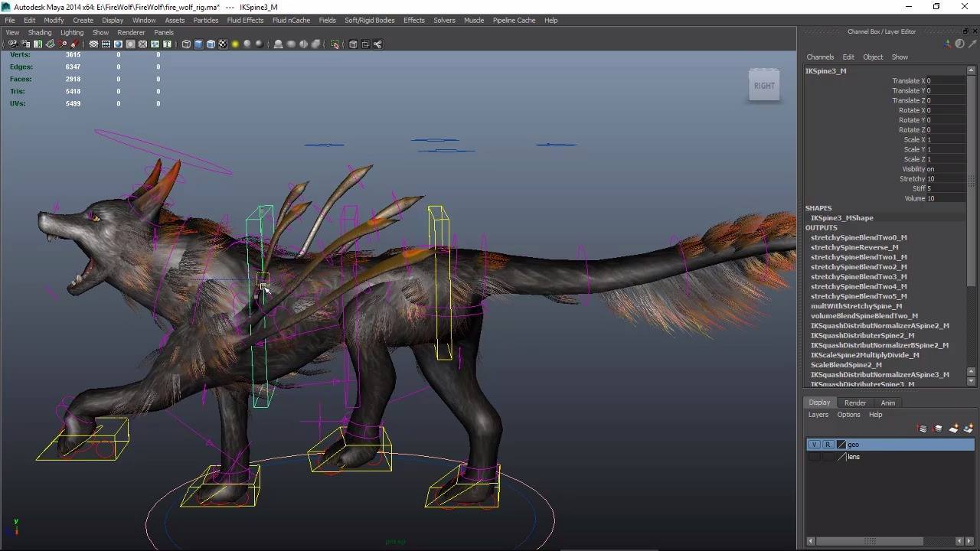Click the camera attributes icon
980x551 pixels.
tap(25, 44)
